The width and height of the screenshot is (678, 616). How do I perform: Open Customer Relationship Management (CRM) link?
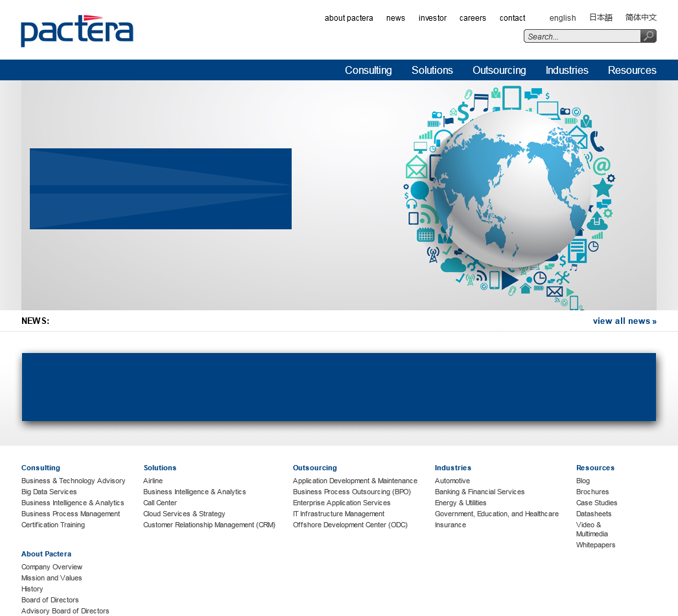(x=209, y=525)
